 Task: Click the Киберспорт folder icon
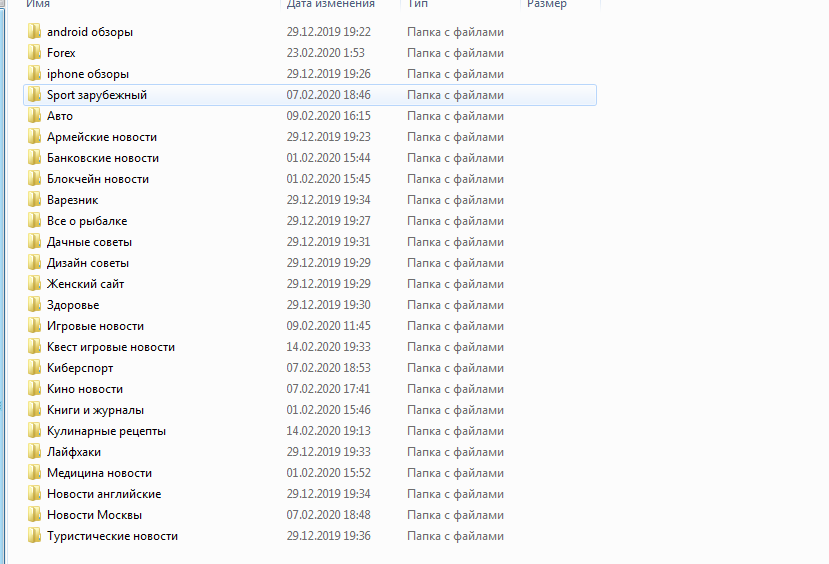click(34, 368)
